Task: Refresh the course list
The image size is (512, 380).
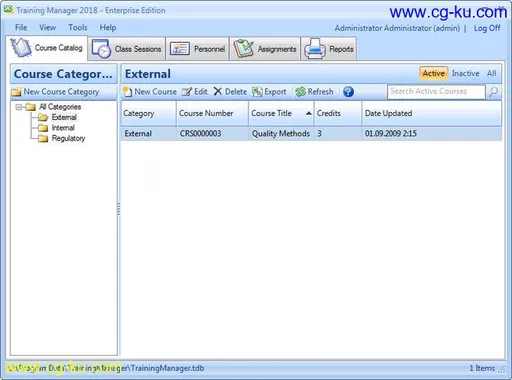Action: [x=314, y=92]
